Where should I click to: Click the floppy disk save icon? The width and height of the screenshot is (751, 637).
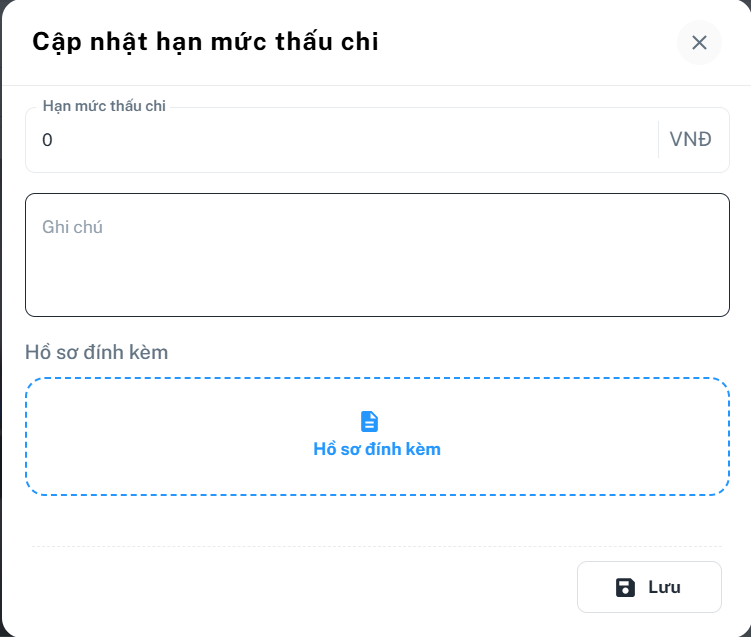click(625, 587)
